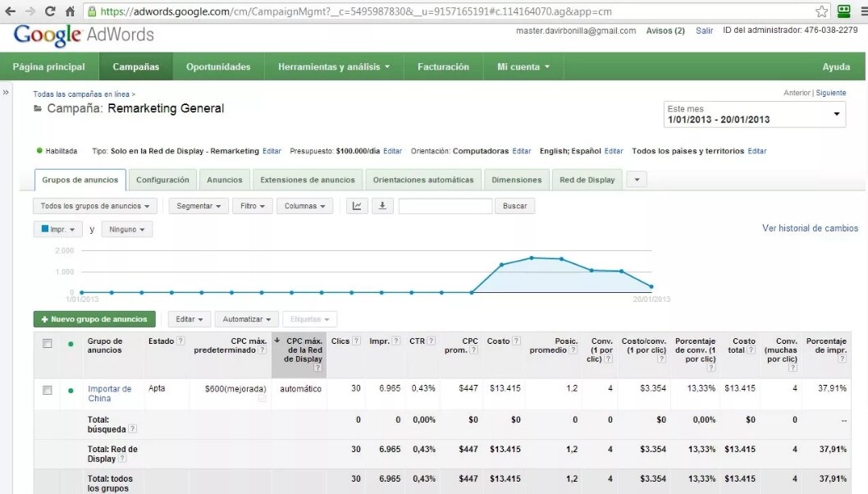
Task: Click help icon beside Costo column
Action: [x=516, y=341]
